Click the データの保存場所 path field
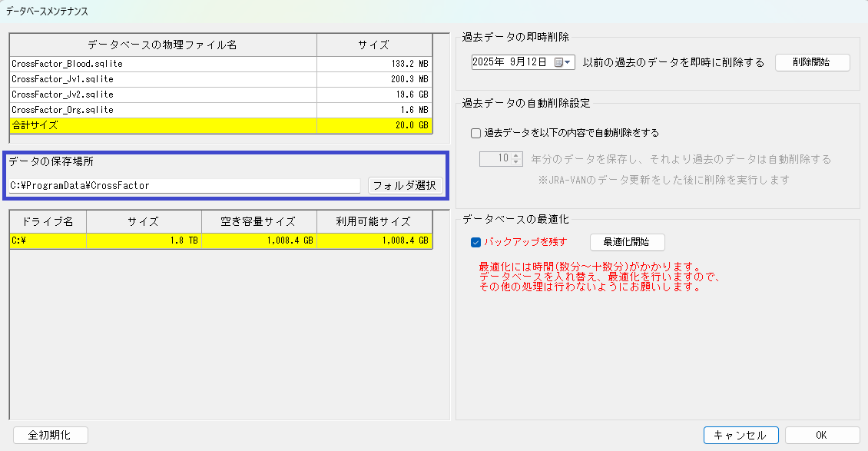The image size is (868, 451). [x=184, y=186]
